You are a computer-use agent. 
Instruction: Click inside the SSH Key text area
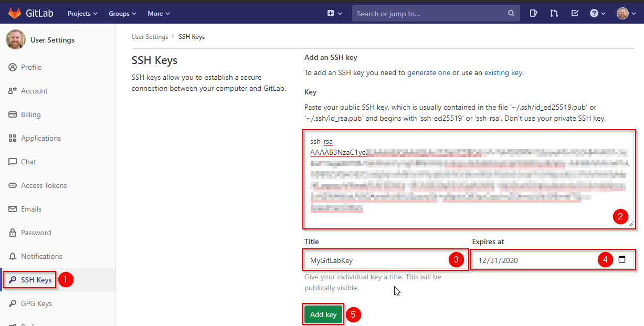point(467,178)
